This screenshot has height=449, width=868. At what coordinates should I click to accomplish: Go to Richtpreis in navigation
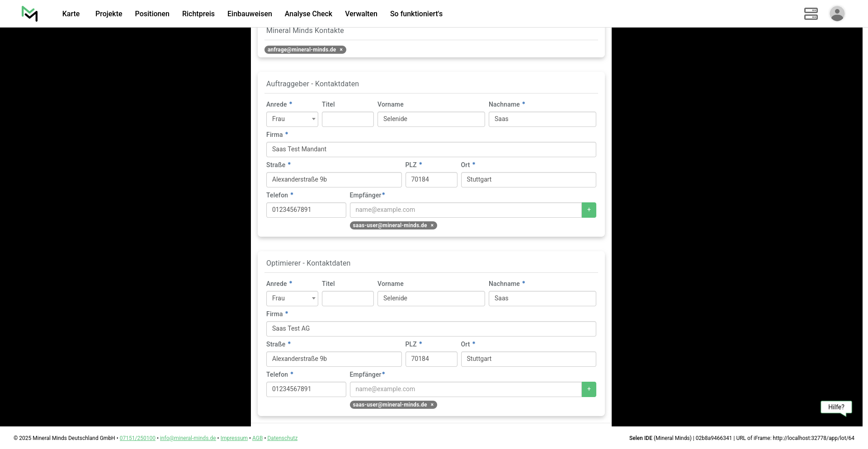[x=198, y=14]
